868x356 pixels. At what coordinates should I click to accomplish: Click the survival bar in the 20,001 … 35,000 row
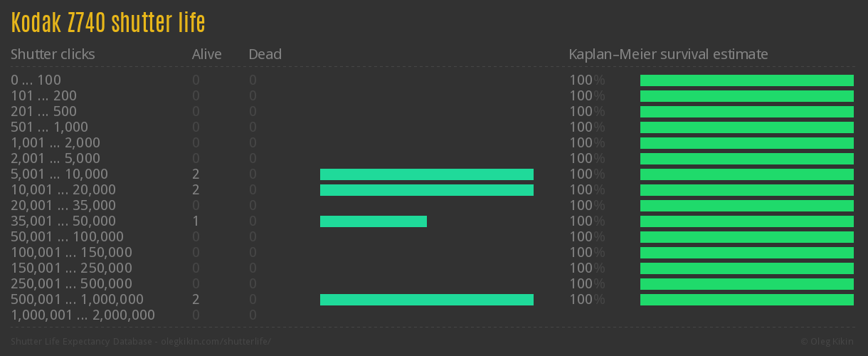[747, 206]
